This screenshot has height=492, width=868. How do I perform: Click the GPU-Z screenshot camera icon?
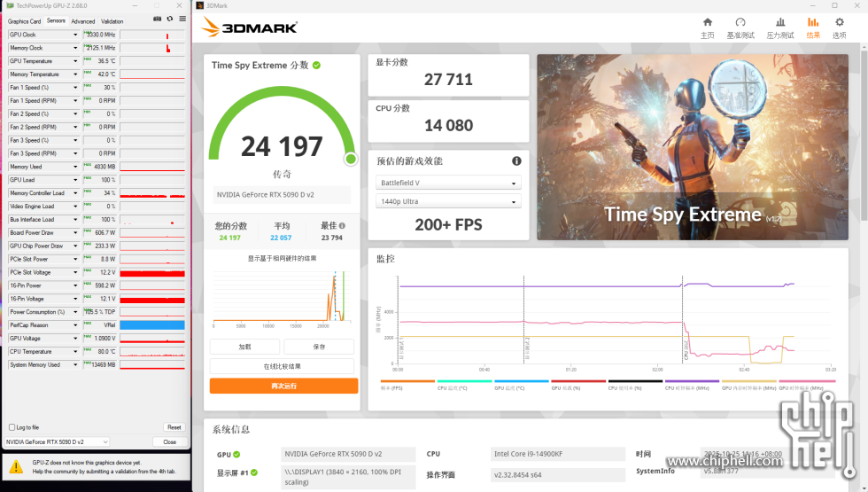158,19
